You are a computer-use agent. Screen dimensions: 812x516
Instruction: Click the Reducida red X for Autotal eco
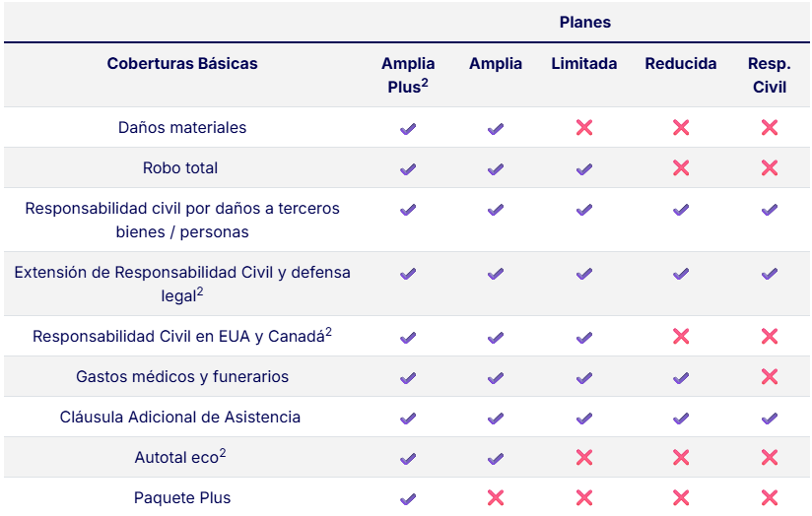click(681, 458)
